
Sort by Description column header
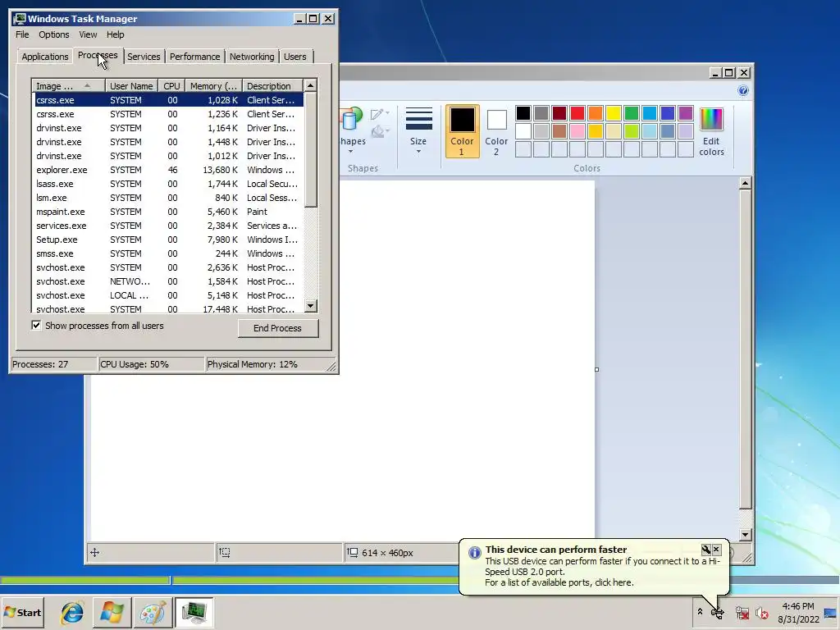[x=272, y=85]
